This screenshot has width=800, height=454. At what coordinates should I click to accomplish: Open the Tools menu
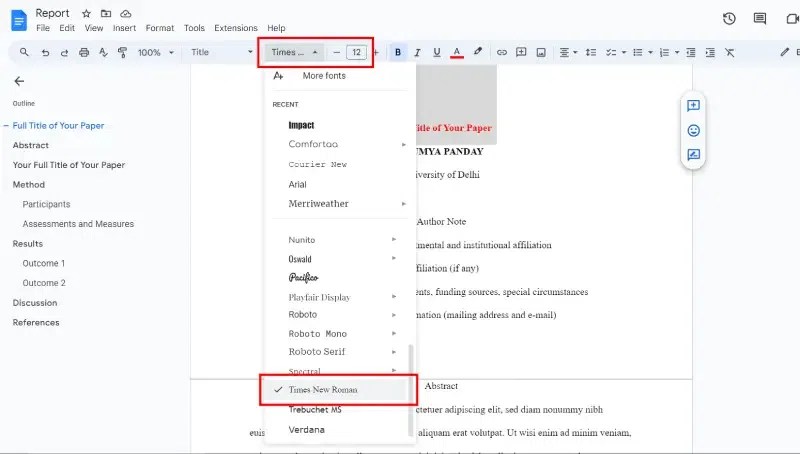point(194,28)
